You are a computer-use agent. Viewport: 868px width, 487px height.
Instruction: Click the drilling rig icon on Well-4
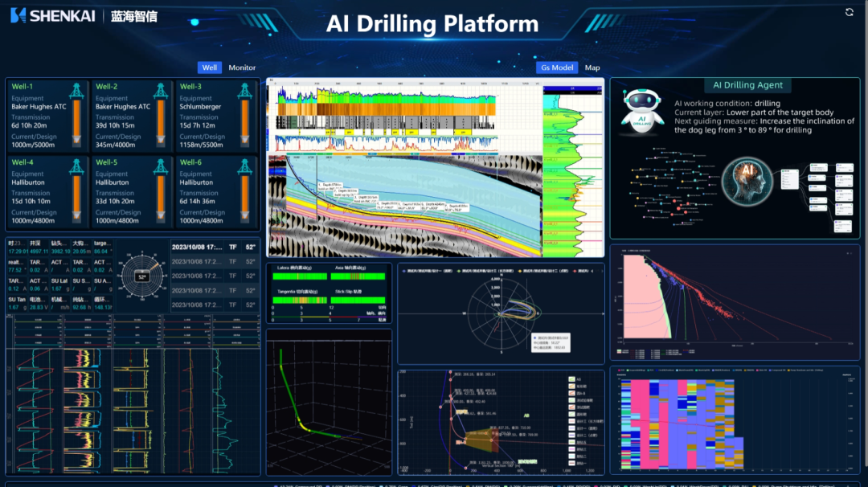pyautogui.click(x=77, y=166)
